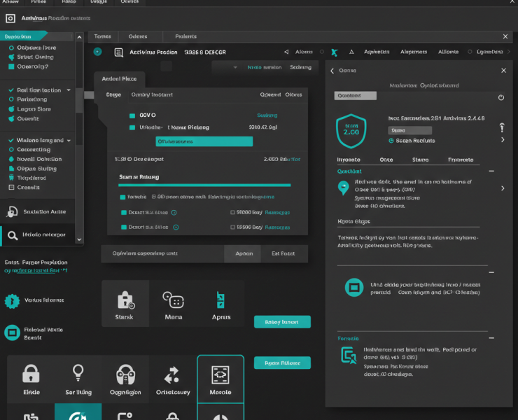The image size is (518, 420).
Task: Focus the Oghvlare copcenlerg unte field
Action: click(x=162, y=254)
